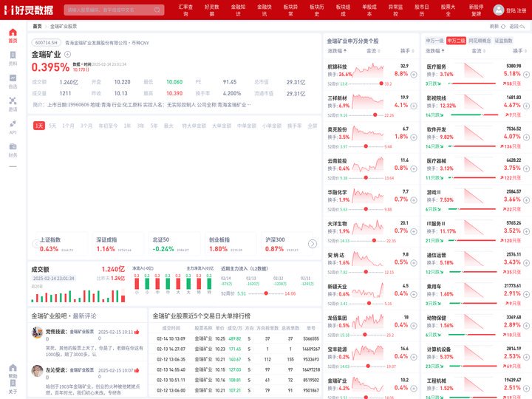
Task: Click previous arrow of index carousel
Action: click(x=35, y=244)
